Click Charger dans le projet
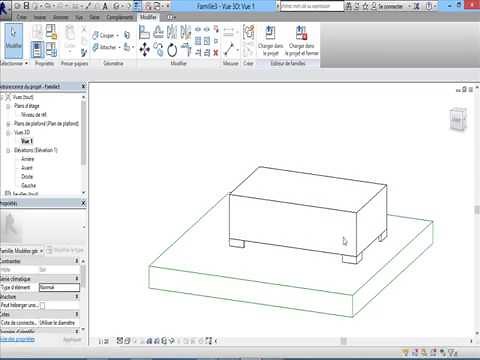The height and width of the screenshot is (360, 480). [270, 41]
